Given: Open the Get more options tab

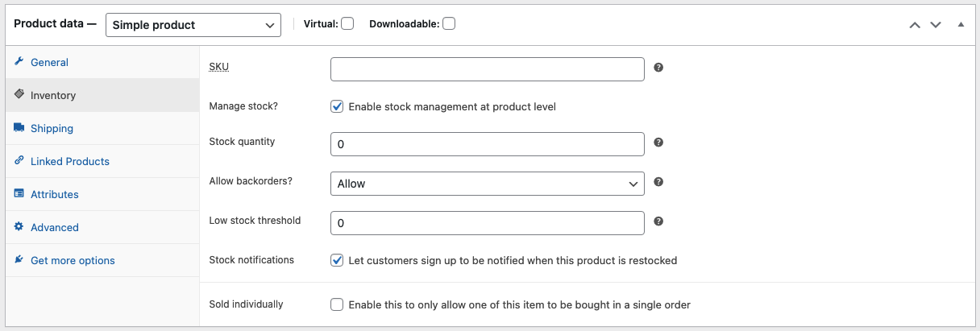Looking at the screenshot, I should coord(73,260).
